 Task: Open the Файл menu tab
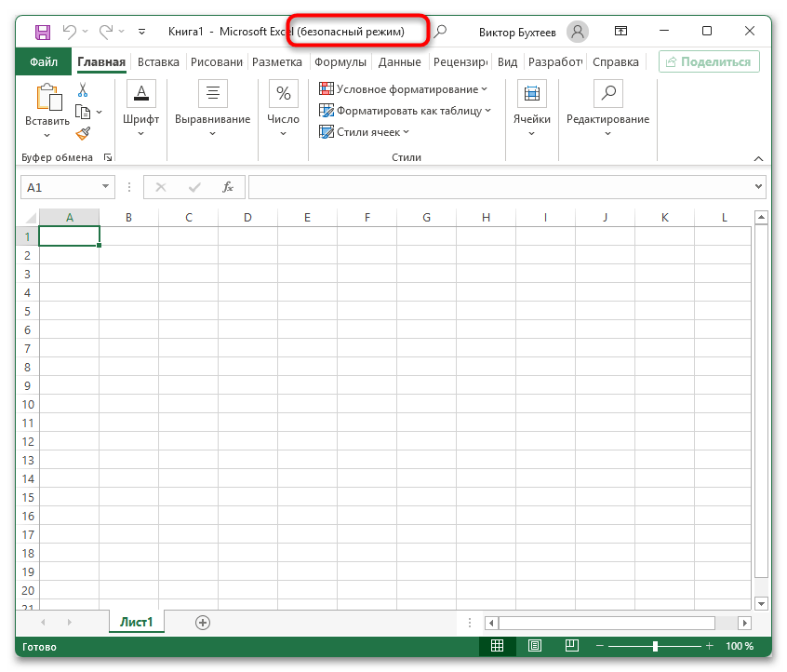pyautogui.click(x=44, y=62)
